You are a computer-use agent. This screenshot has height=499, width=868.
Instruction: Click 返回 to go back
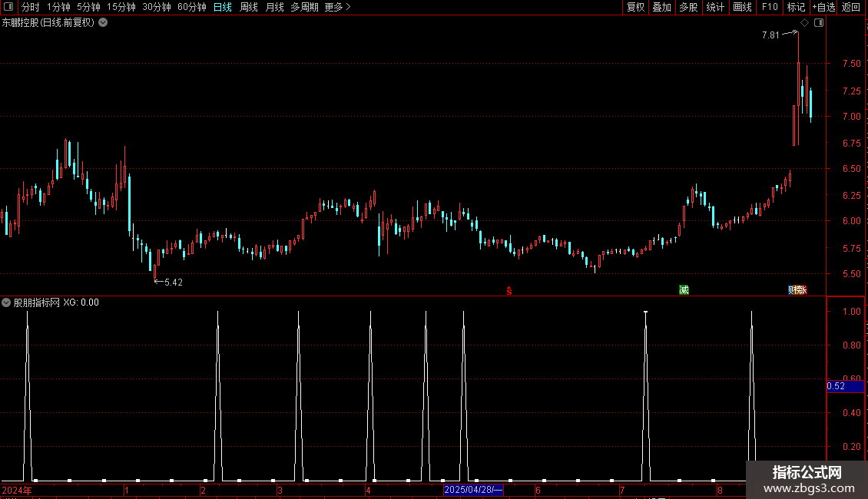pyautogui.click(x=851, y=7)
